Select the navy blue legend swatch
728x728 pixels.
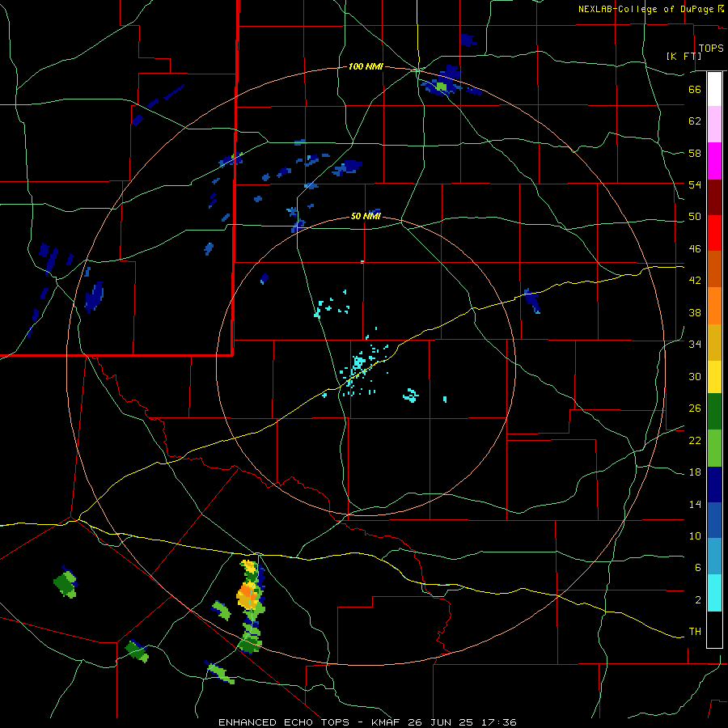pos(714,485)
